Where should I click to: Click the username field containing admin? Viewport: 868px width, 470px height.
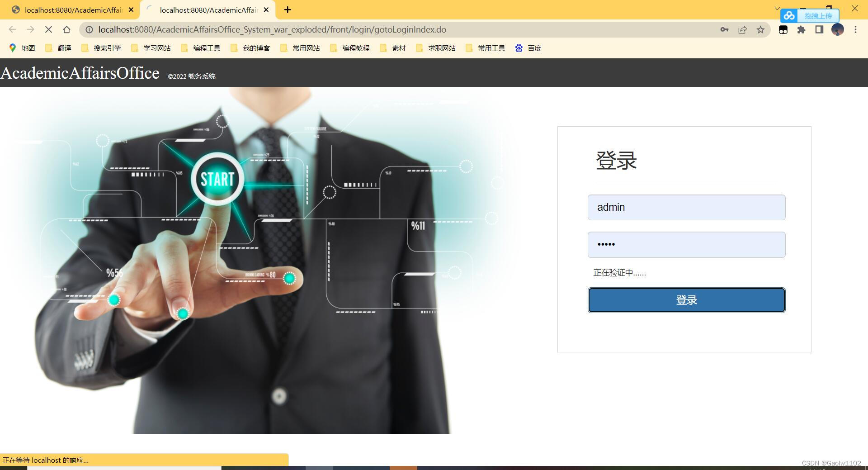point(686,207)
